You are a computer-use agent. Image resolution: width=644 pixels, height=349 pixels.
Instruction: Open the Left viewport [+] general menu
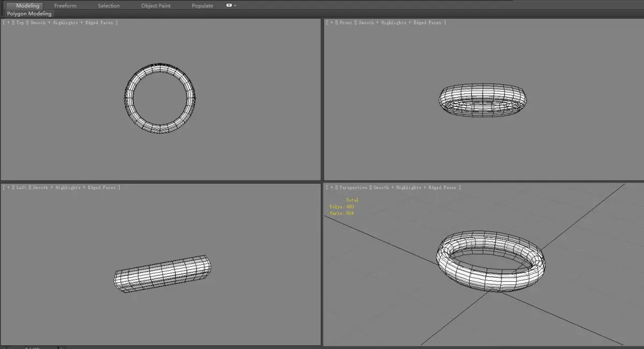pos(9,187)
